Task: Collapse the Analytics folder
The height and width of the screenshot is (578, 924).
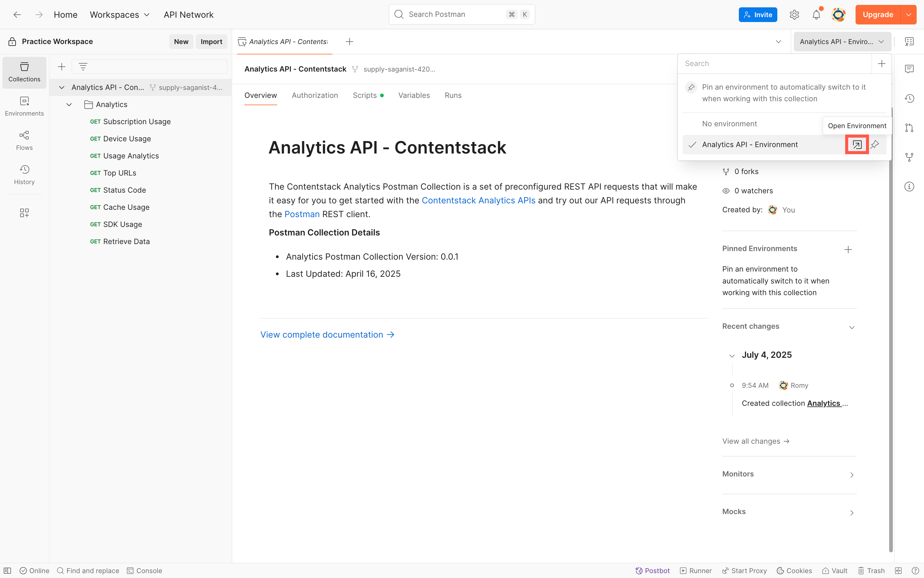Action: click(x=69, y=104)
